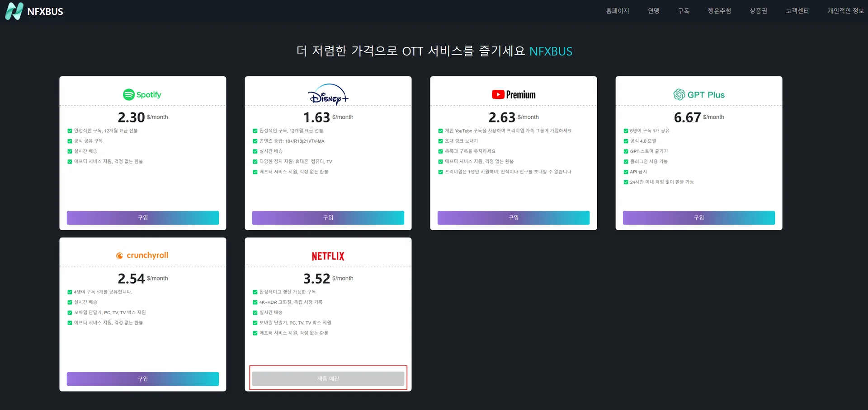Click the check icon beside '4명이 구독 1개를 공유합니다.'
The image size is (868, 410).
(x=70, y=292)
